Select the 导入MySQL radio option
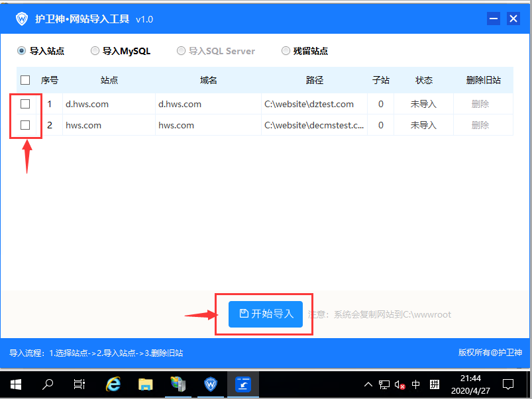The width and height of the screenshot is (532, 399). coord(95,50)
